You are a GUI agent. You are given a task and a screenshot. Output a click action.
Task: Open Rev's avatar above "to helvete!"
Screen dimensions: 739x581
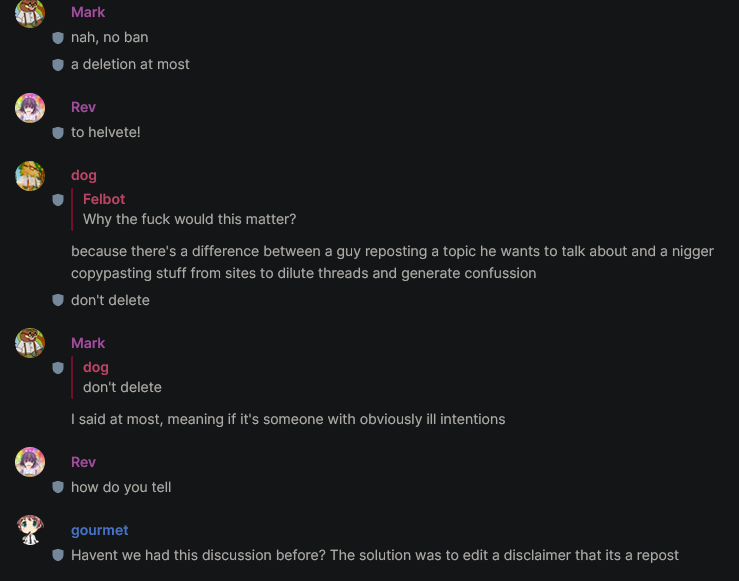pyautogui.click(x=30, y=108)
